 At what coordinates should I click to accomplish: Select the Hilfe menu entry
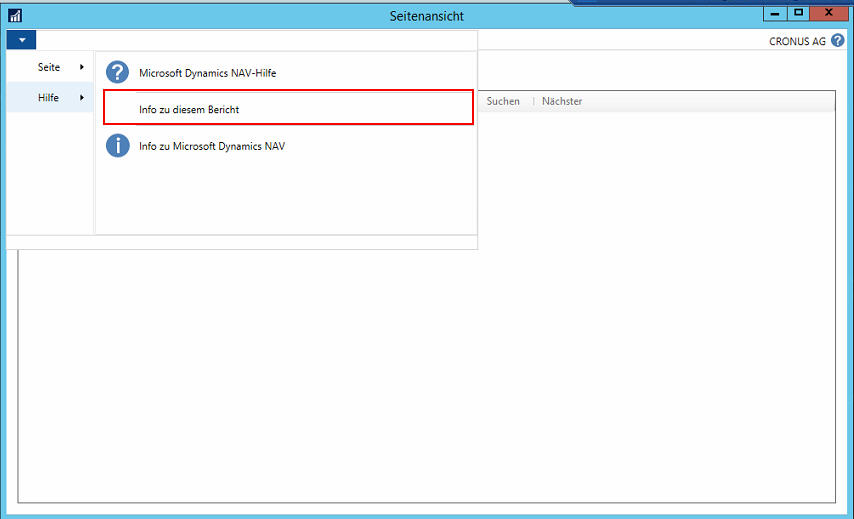coord(50,97)
